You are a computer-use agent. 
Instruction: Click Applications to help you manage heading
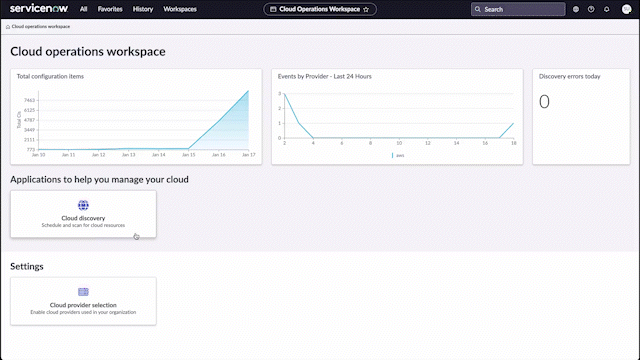99,180
